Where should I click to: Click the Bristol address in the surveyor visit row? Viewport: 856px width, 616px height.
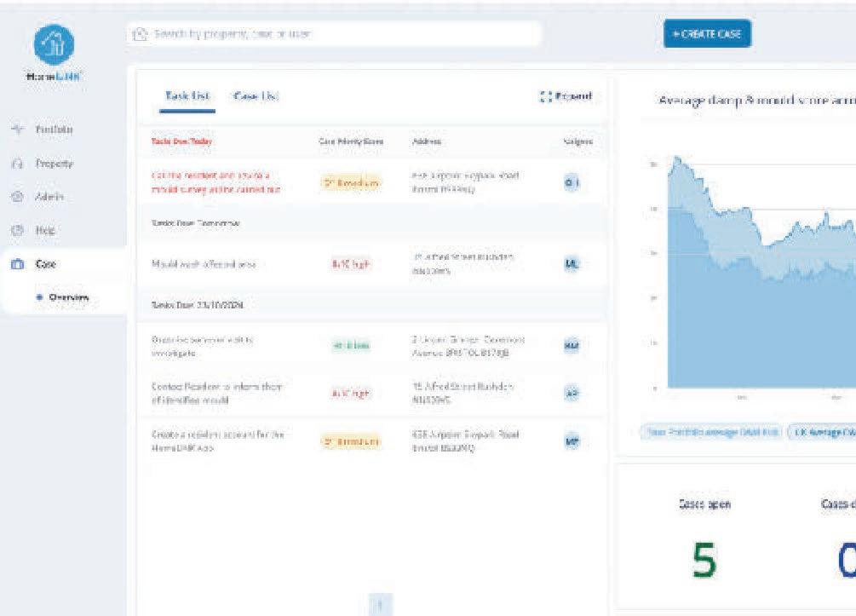coord(468,346)
